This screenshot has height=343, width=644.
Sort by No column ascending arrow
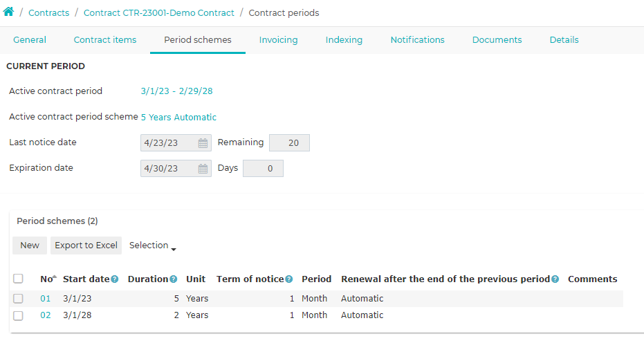point(55,277)
